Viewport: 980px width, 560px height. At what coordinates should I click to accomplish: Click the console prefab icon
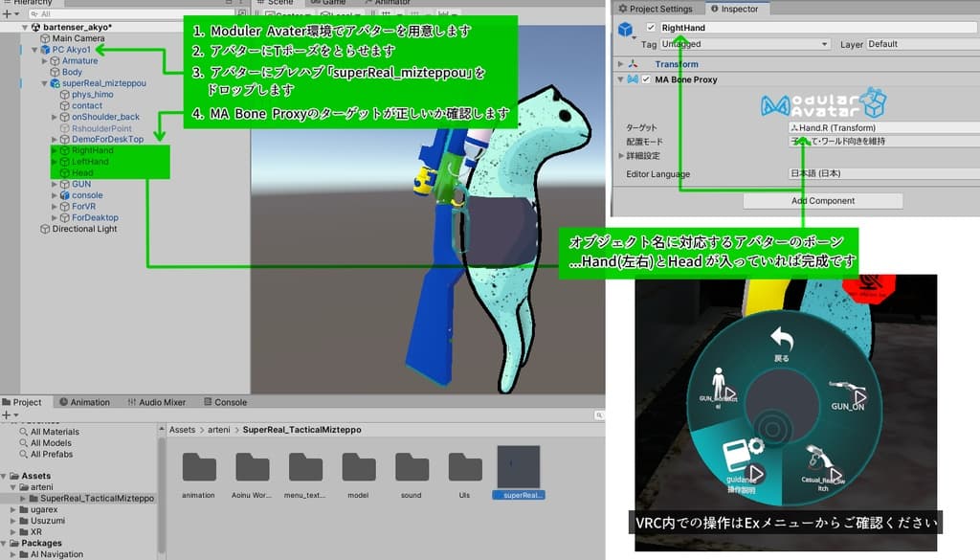(64, 195)
